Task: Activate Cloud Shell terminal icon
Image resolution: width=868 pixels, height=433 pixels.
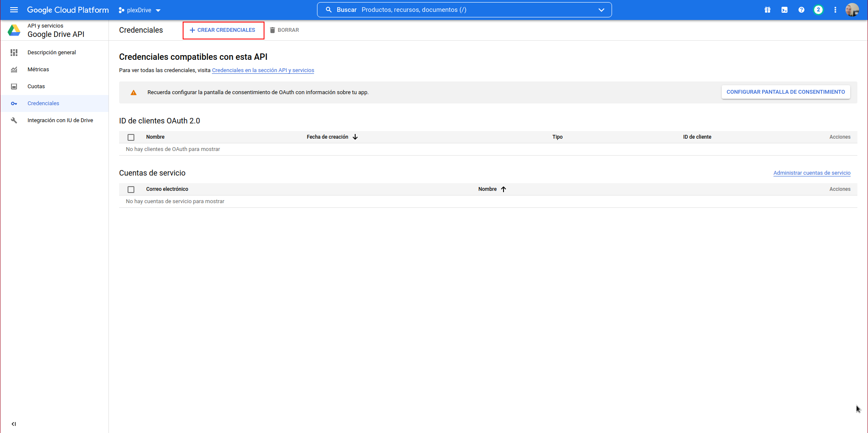Action: pos(784,10)
